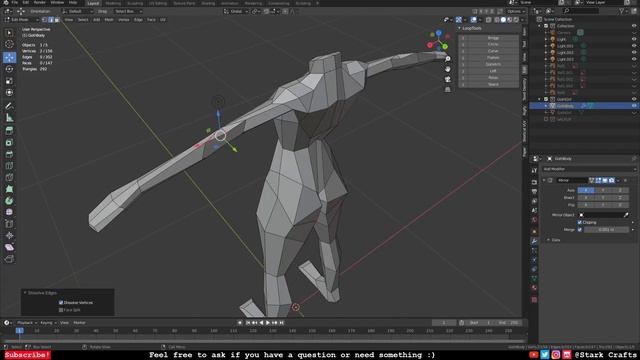Open the Playback dropdown in the timeline
640x360 pixels.
[x=26, y=323]
